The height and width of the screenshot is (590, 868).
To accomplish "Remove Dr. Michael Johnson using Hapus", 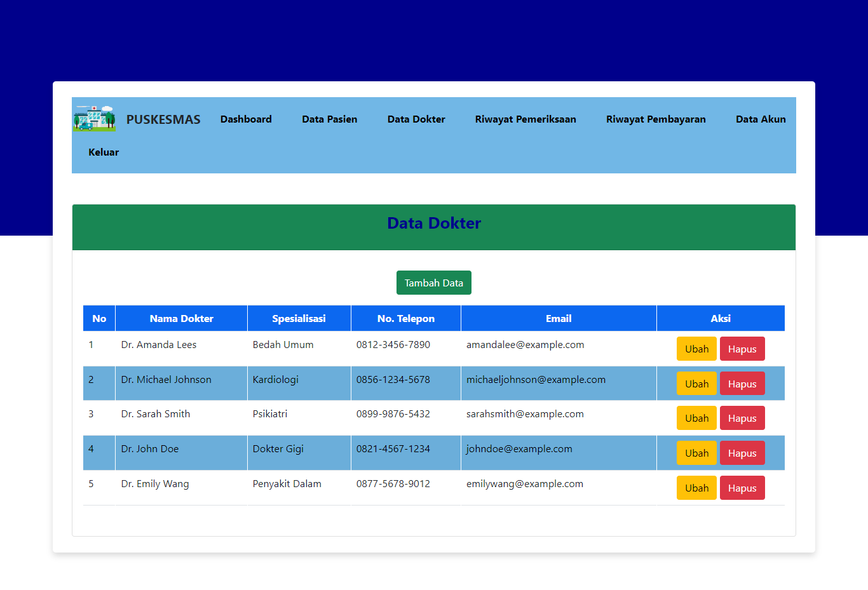I will pyautogui.click(x=742, y=384).
